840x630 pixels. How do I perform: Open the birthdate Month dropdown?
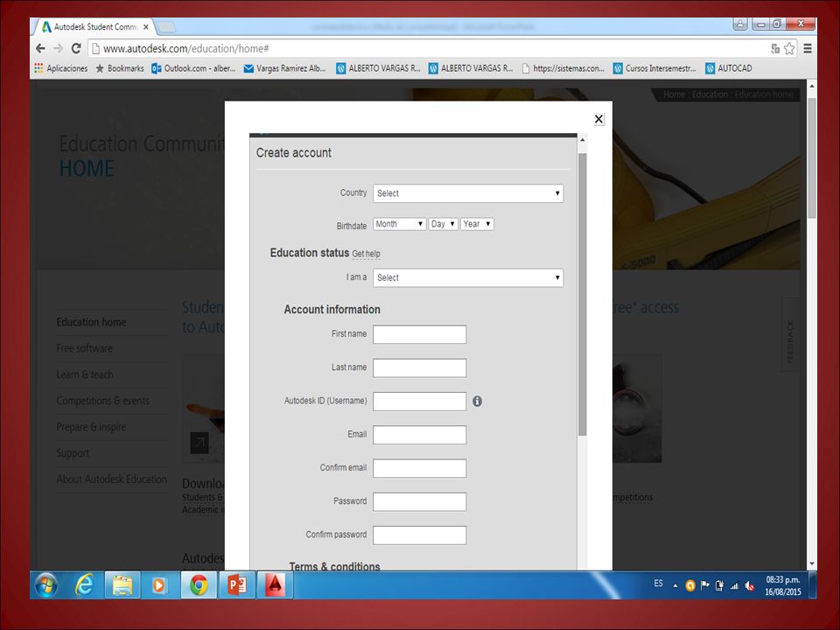(400, 224)
